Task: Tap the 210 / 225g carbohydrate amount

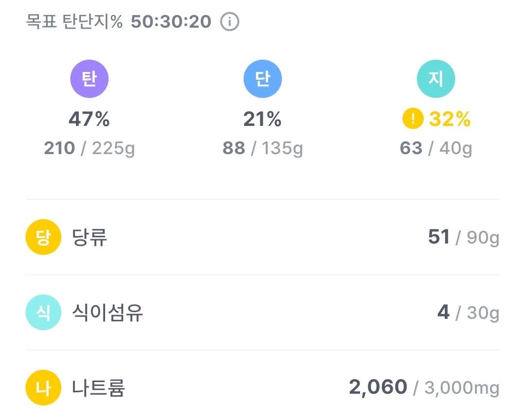Action: pos(90,148)
